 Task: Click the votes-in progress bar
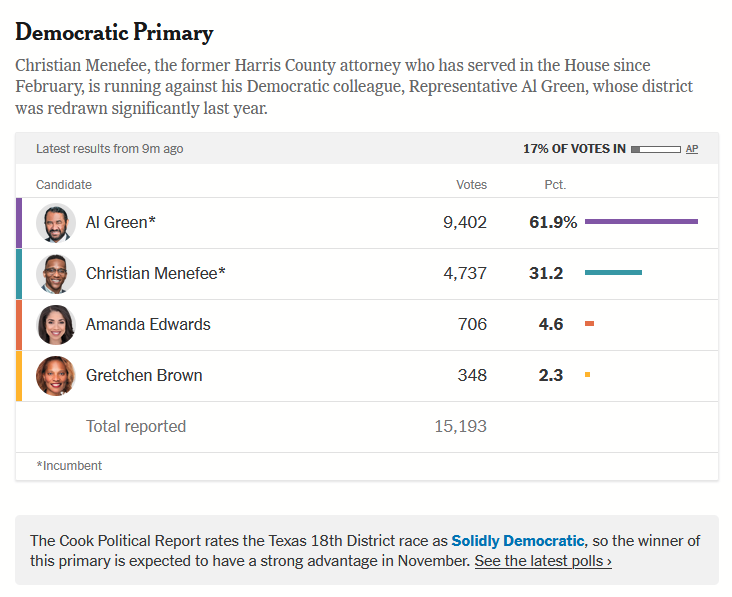656,149
